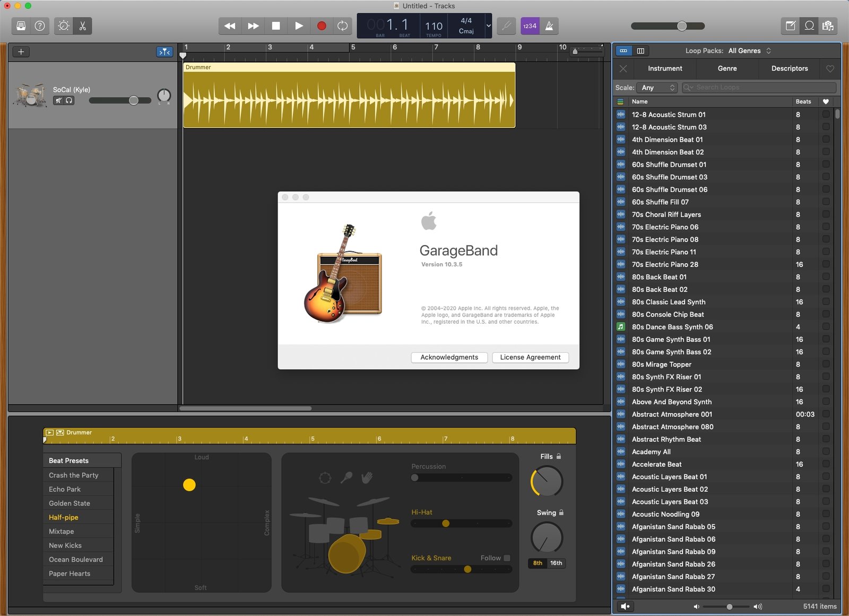Toggle Smart Controls dial button
This screenshot has height=616, width=849.
pos(64,26)
